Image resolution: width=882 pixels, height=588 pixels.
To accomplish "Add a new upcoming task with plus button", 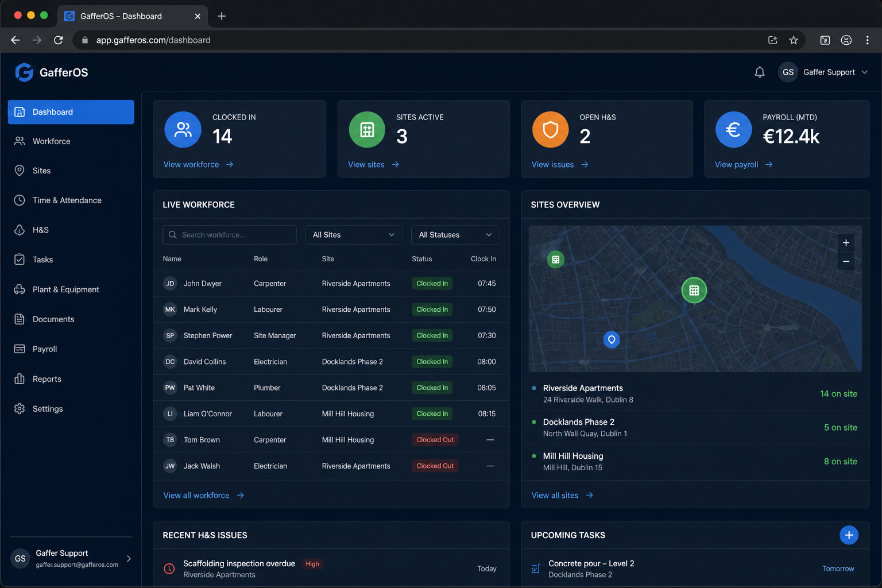I will [849, 535].
